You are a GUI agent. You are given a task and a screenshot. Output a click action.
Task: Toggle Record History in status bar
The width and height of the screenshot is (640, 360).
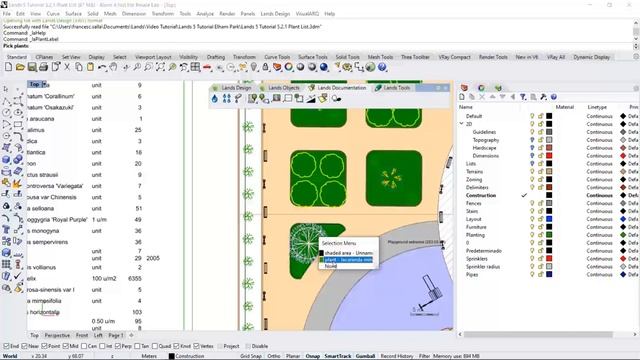pyautogui.click(x=397, y=356)
